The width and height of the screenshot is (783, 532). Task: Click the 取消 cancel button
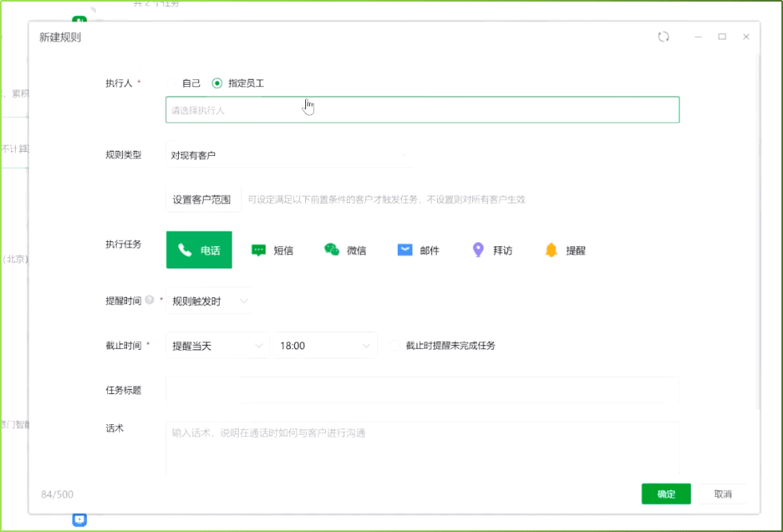pos(722,494)
